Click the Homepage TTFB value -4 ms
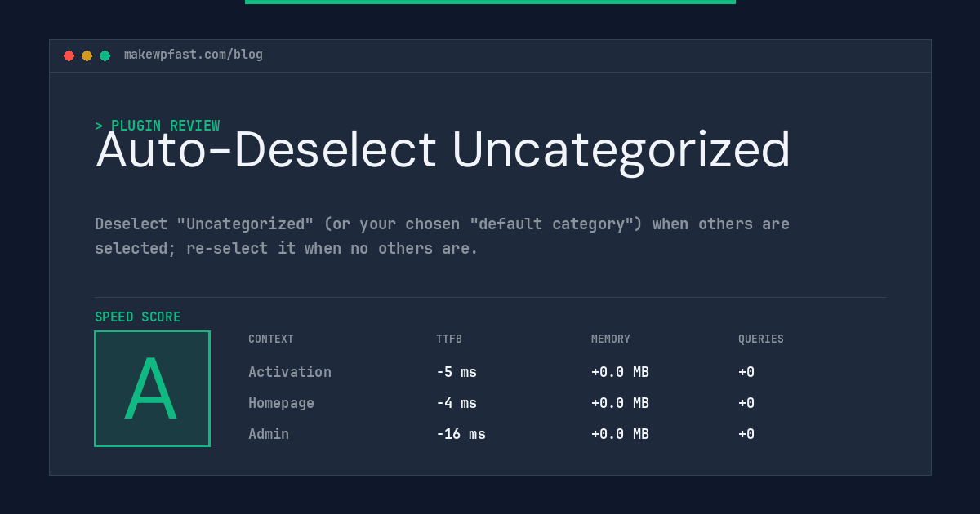Screen dimensions: 980x514 (x=457, y=403)
